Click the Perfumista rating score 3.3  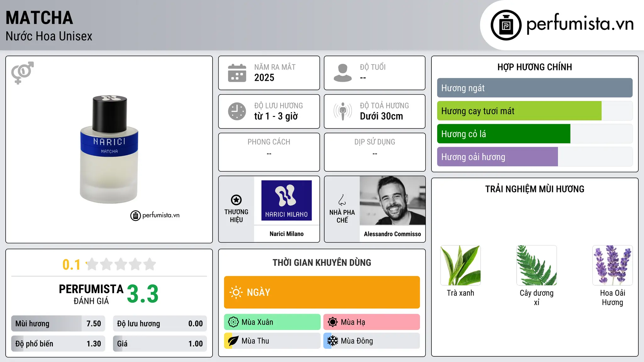click(143, 294)
